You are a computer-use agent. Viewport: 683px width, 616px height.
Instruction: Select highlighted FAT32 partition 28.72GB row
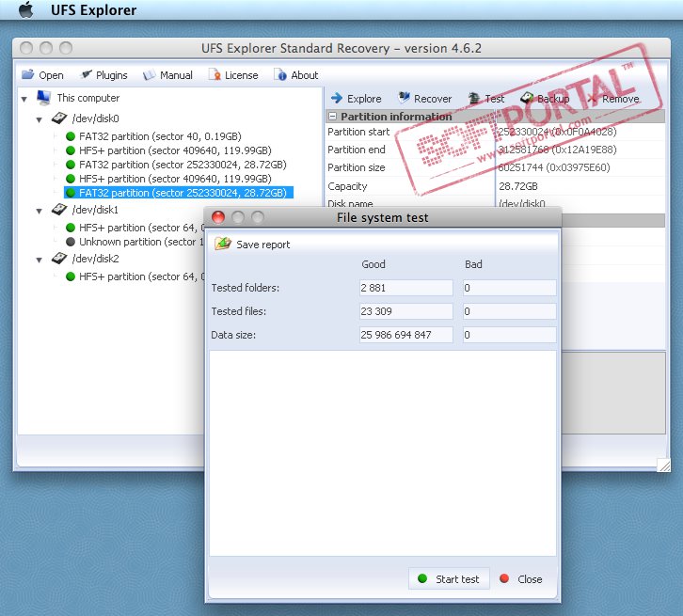click(179, 193)
